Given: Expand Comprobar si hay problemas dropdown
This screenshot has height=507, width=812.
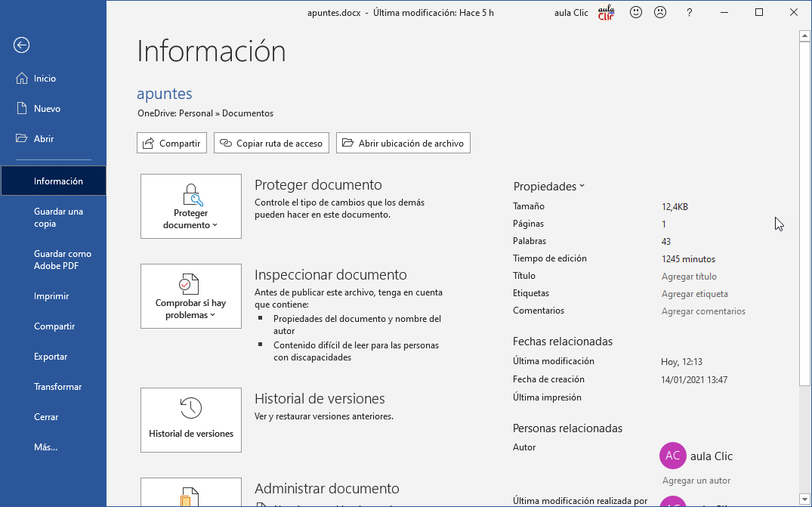Looking at the screenshot, I should [191, 296].
